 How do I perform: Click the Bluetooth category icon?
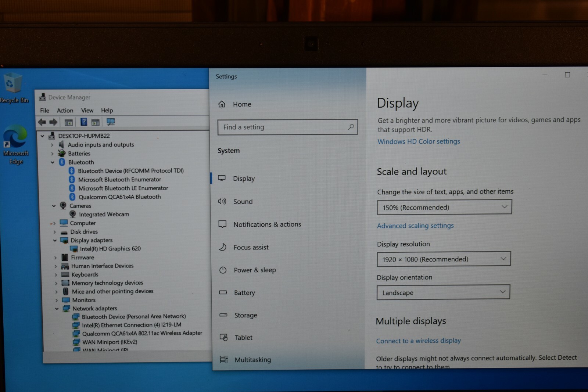click(62, 162)
